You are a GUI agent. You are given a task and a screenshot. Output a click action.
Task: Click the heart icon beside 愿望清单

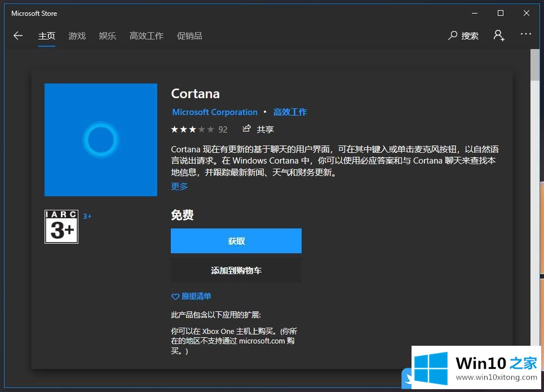pos(175,297)
